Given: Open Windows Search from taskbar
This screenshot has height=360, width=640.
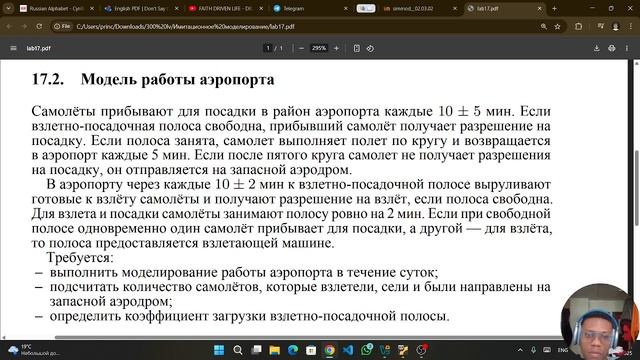Looking at the screenshot, I should pos(238,350).
